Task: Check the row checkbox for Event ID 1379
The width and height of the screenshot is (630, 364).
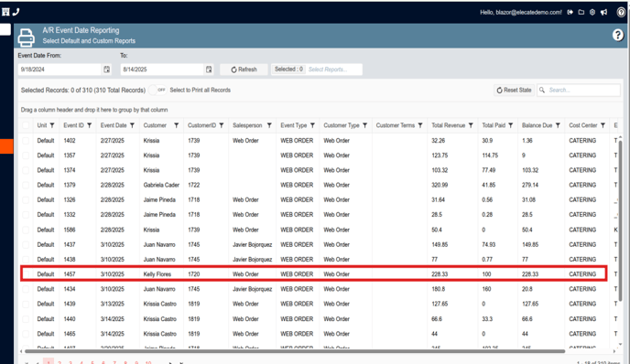Action: point(26,186)
